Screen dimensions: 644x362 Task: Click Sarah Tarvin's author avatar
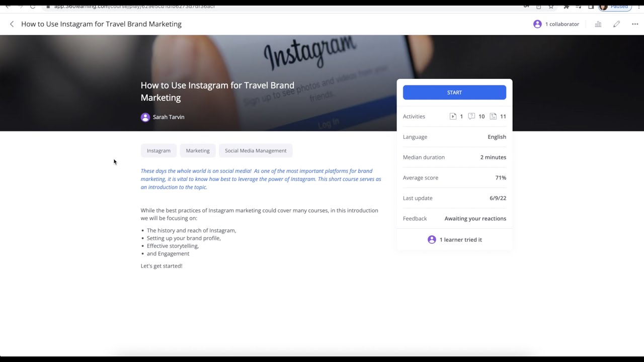point(145,117)
